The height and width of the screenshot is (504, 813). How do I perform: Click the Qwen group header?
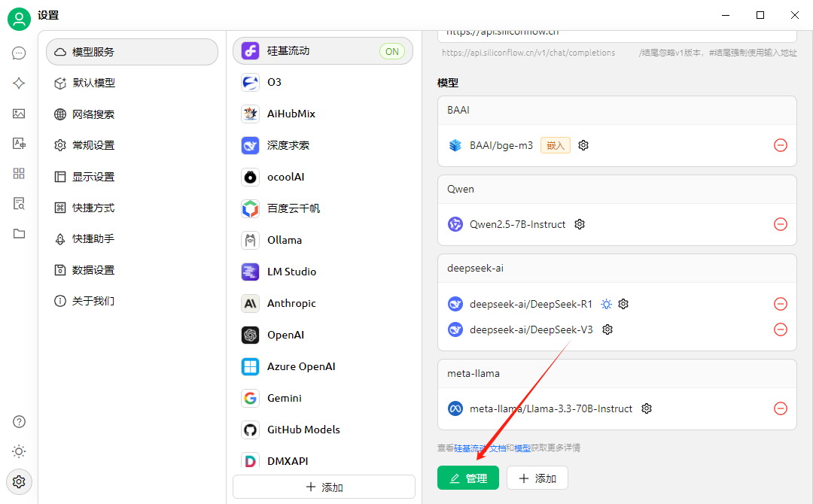click(617, 189)
